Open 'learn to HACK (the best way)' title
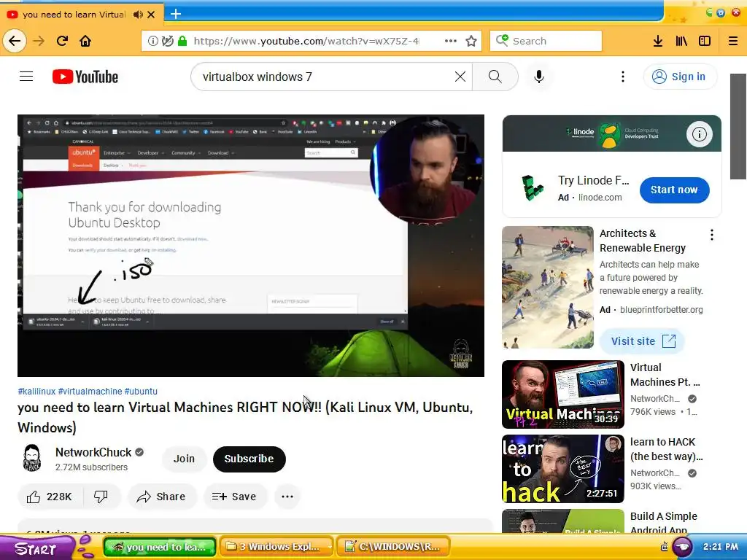The width and height of the screenshot is (747, 560). pos(666,449)
